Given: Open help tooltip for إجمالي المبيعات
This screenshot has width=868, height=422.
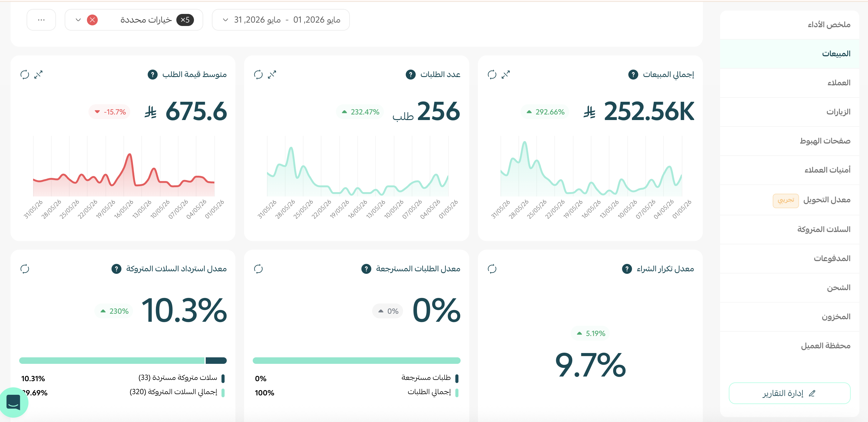Looking at the screenshot, I should (633, 75).
